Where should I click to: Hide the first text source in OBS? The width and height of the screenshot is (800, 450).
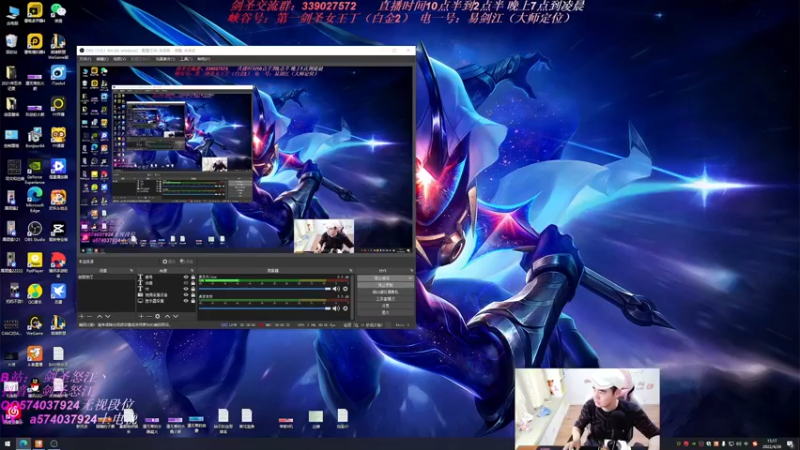click(186, 277)
